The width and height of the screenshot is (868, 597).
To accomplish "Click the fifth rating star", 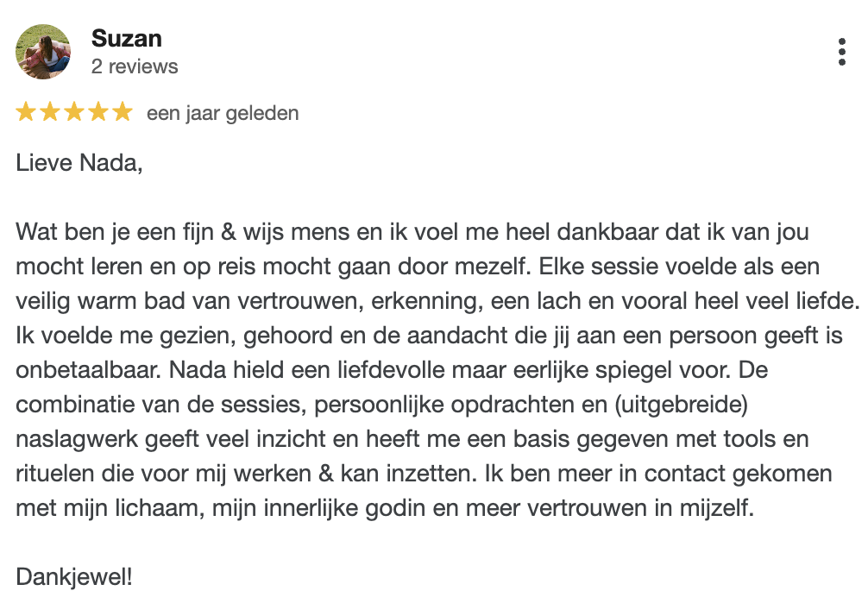I will point(123,112).
